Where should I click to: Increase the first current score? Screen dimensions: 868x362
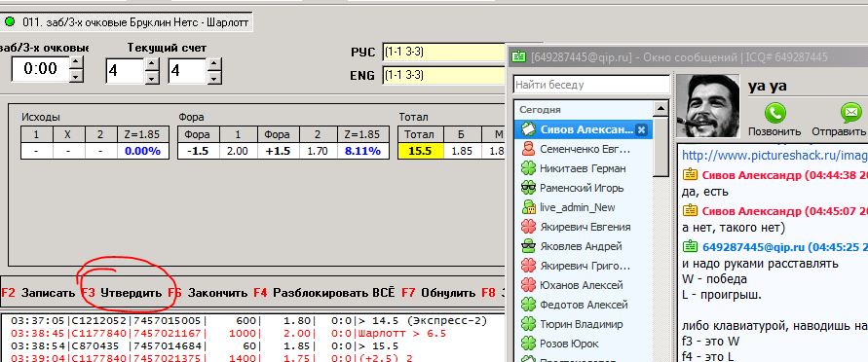pos(152,64)
